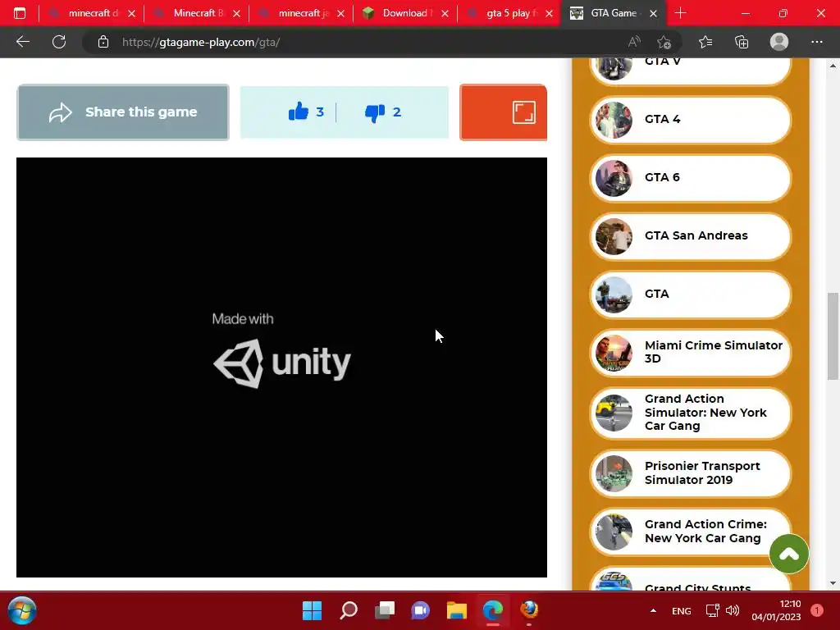840x630 pixels.
Task: Click the Windows 7 style start orb
Action: [x=22, y=610]
